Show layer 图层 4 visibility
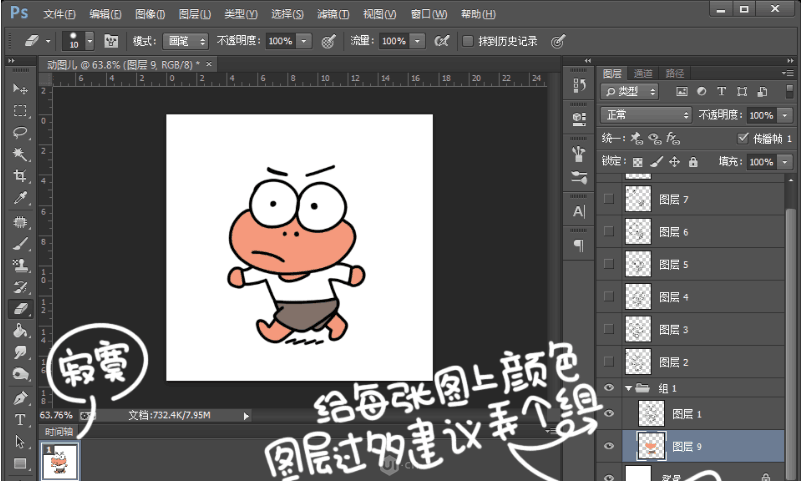The width and height of the screenshot is (801, 481). point(608,296)
